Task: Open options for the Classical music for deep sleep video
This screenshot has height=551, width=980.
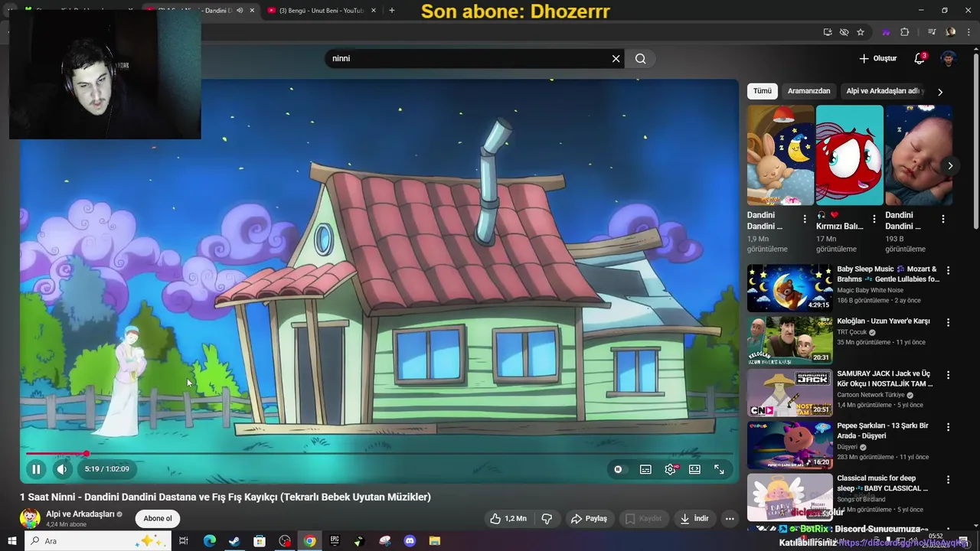Action: pos(948,480)
